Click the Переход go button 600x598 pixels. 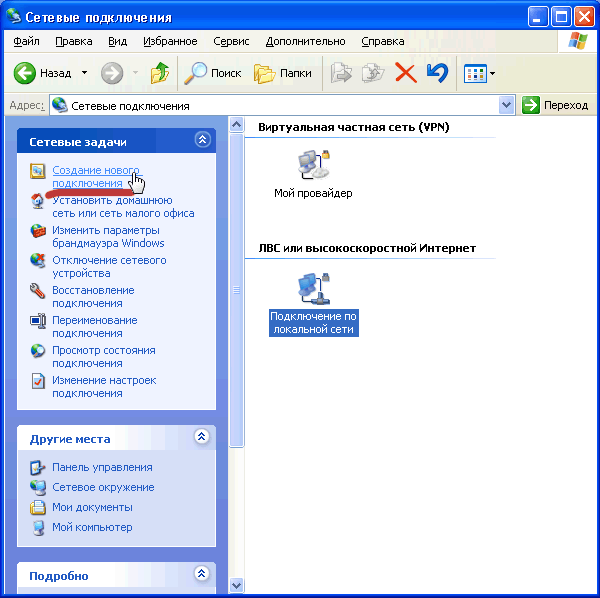coord(555,105)
